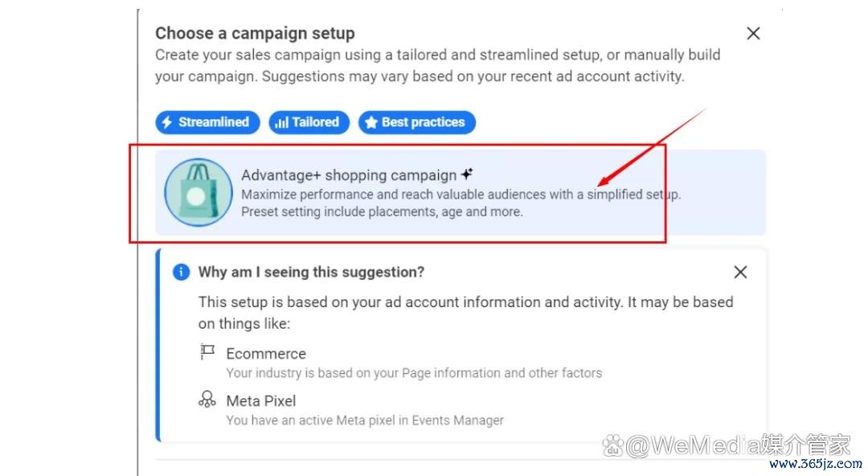The width and height of the screenshot is (868, 476).
Task: Click the star icon on Best practices
Action: coord(371,122)
